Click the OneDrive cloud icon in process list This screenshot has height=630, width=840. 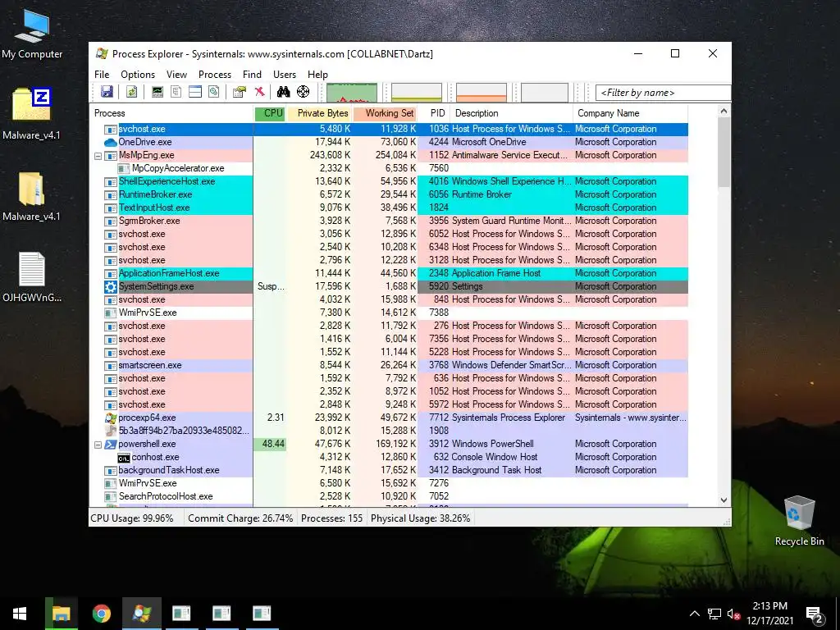click(111, 143)
